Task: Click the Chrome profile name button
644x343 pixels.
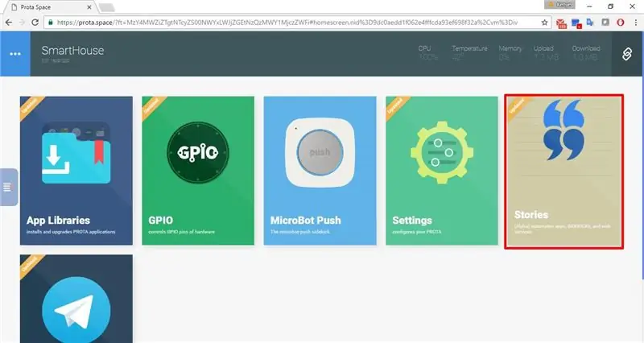Action: [x=559, y=5]
